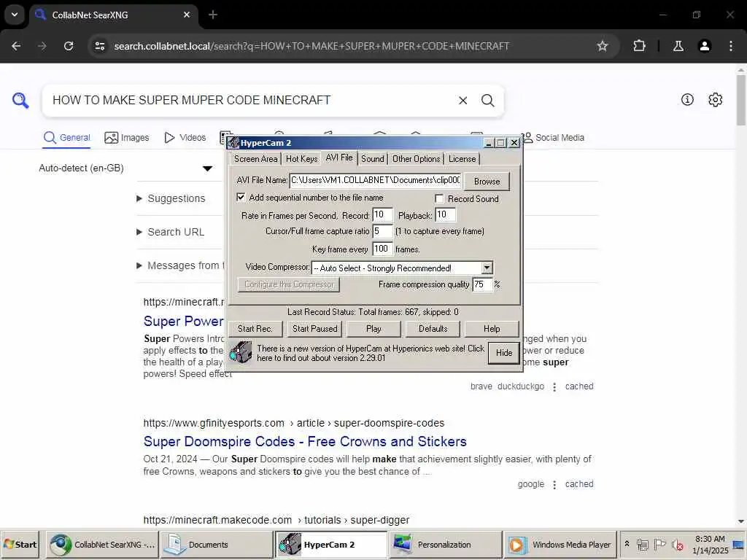Go back in Chrome browser
Image resolution: width=747 pixels, height=560 pixels.
[x=16, y=46]
